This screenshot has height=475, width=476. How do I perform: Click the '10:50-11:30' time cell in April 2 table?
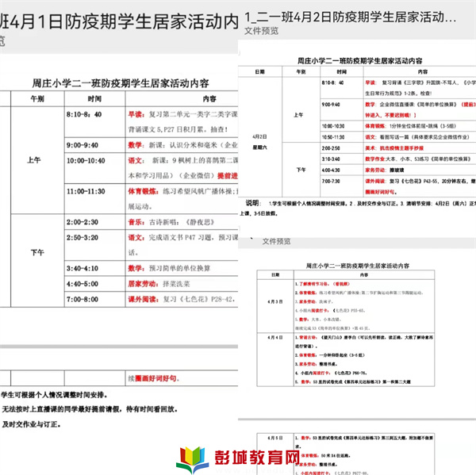pyautogui.click(x=333, y=137)
